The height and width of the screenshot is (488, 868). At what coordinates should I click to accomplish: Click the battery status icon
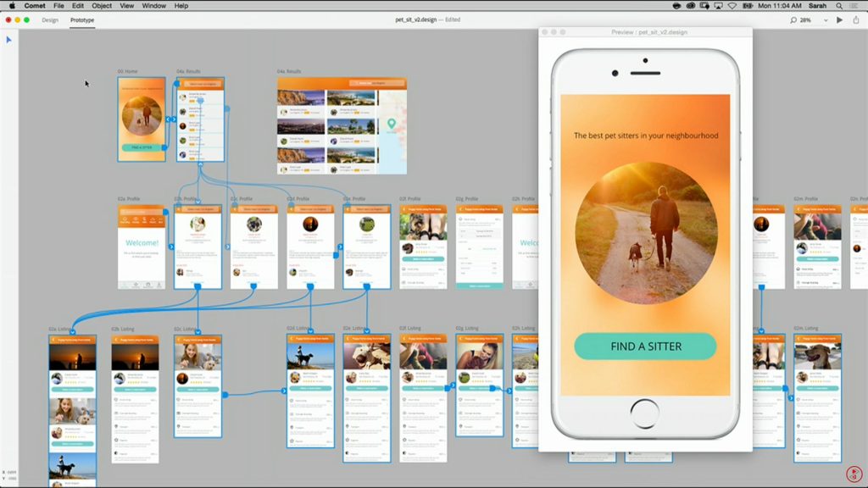click(x=748, y=6)
